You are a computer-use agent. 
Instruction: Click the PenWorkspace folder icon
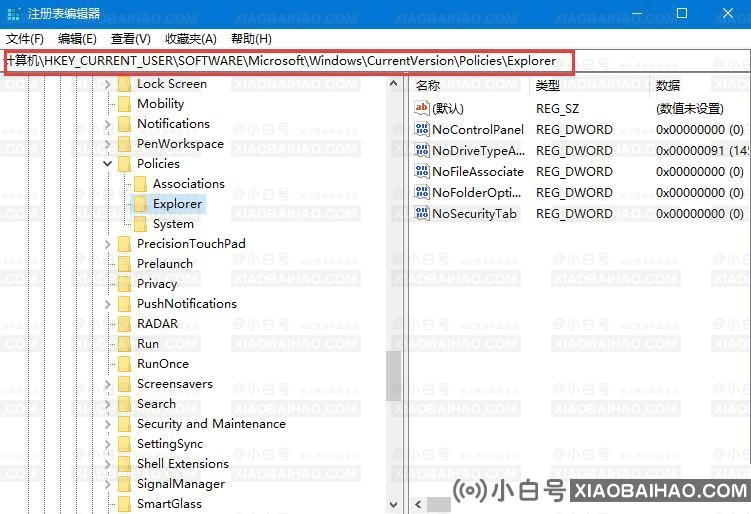(125, 144)
